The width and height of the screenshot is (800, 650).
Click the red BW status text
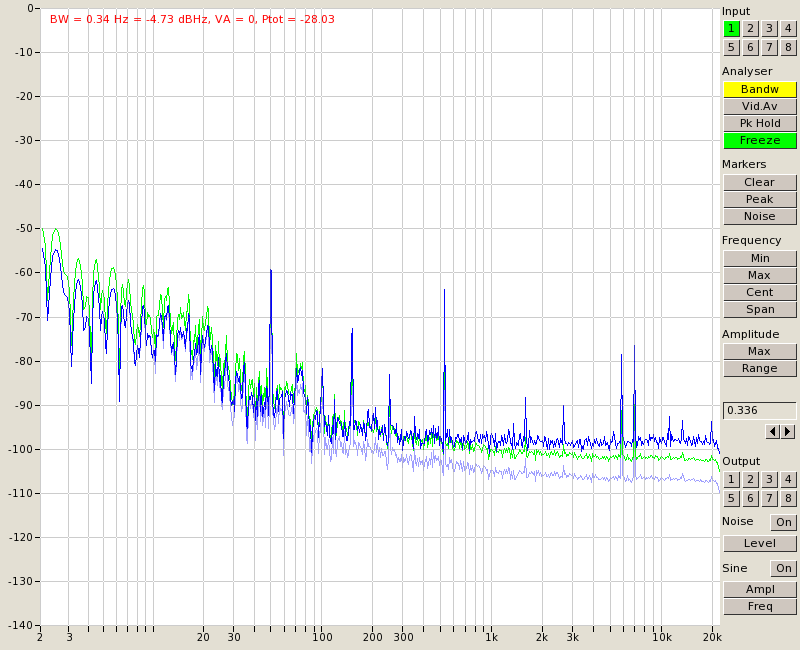pyautogui.click(x=192, y=19)
